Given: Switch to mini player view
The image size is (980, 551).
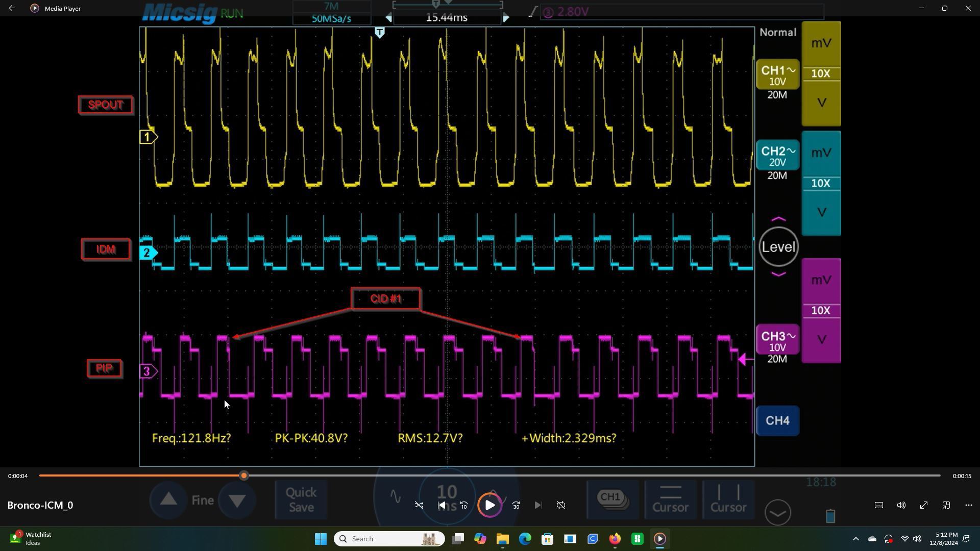Looking at the screenshot, I should point(946,505).
